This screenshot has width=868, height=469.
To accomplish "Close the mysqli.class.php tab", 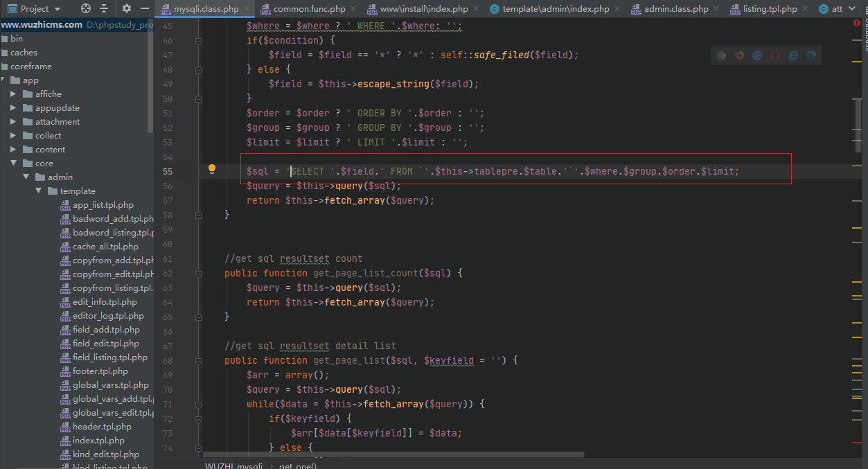I will tap(247, 9).
